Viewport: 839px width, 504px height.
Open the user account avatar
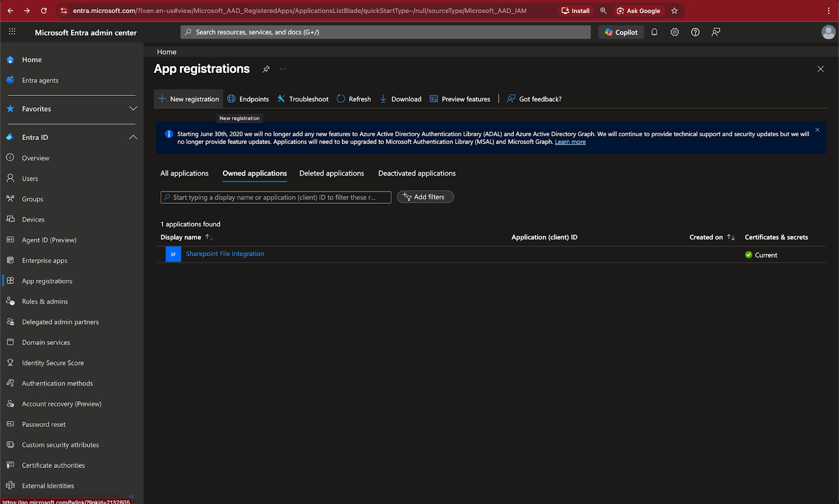pyautogui.click(x=829, y=32)
